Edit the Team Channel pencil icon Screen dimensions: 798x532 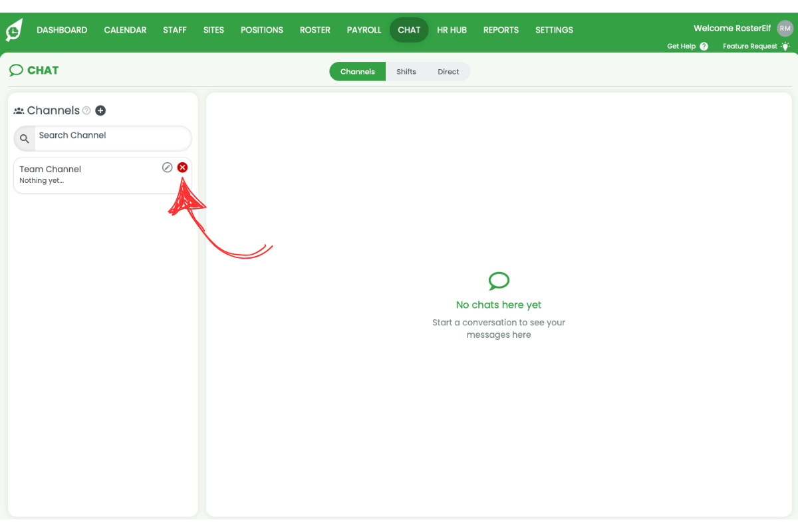[168, 168]
